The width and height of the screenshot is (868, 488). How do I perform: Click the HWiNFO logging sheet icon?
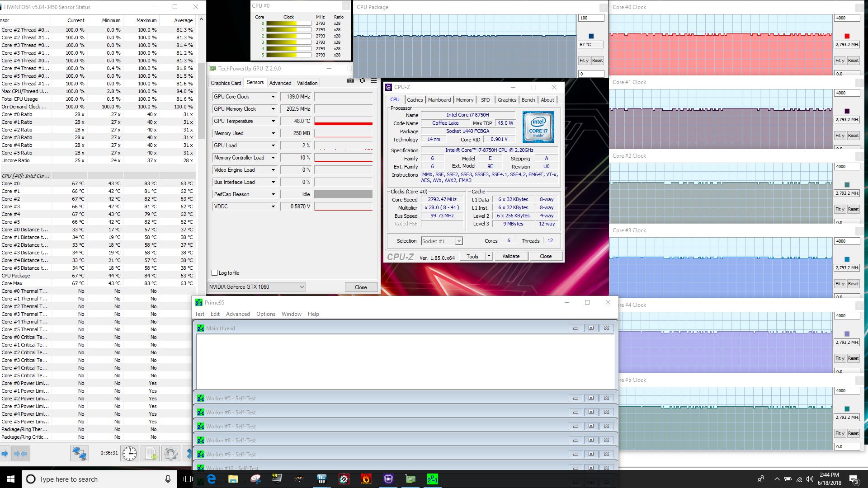(x=151, y=453)
